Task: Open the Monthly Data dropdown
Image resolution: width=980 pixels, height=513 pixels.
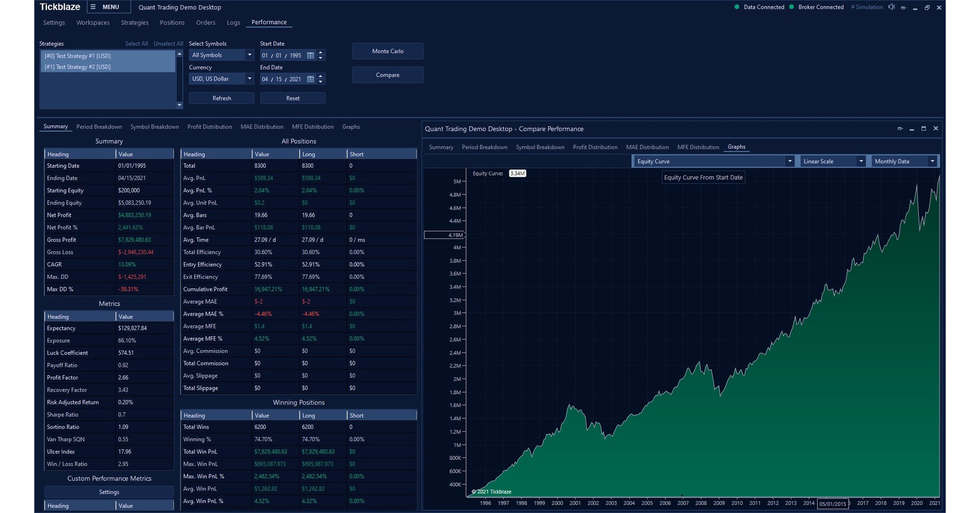Action: point(934,161)
